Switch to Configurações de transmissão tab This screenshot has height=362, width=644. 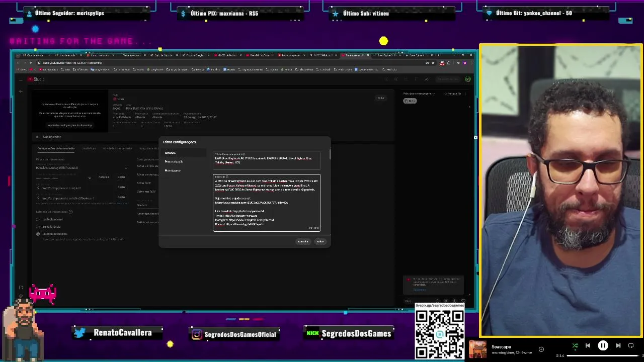[56, 148]
